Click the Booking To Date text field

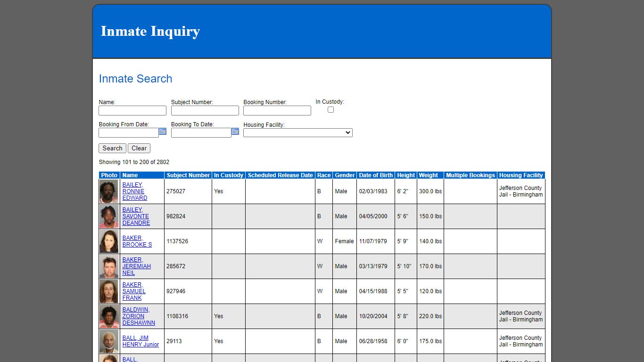tap(201, 133)
